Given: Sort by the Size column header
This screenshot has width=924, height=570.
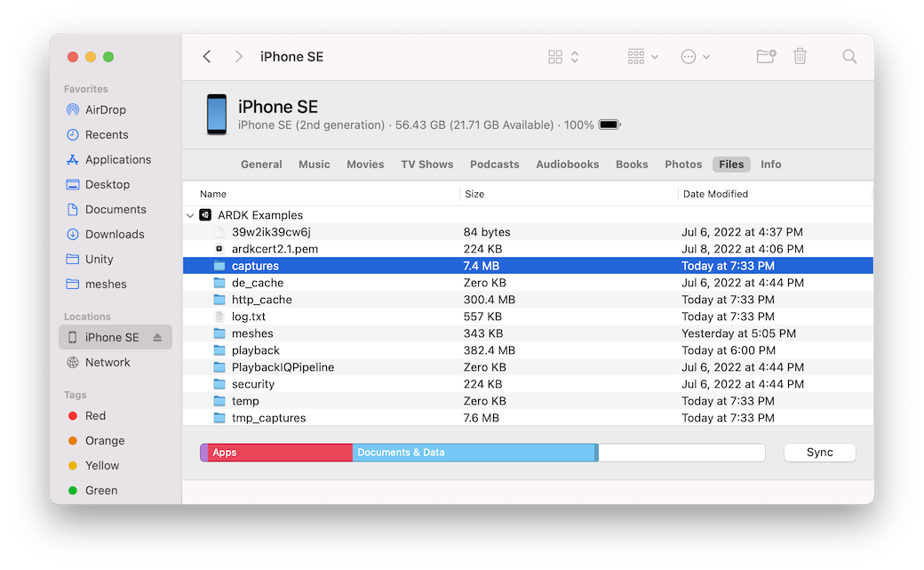Looking at the screenshot, I should (x=474, y=194).
